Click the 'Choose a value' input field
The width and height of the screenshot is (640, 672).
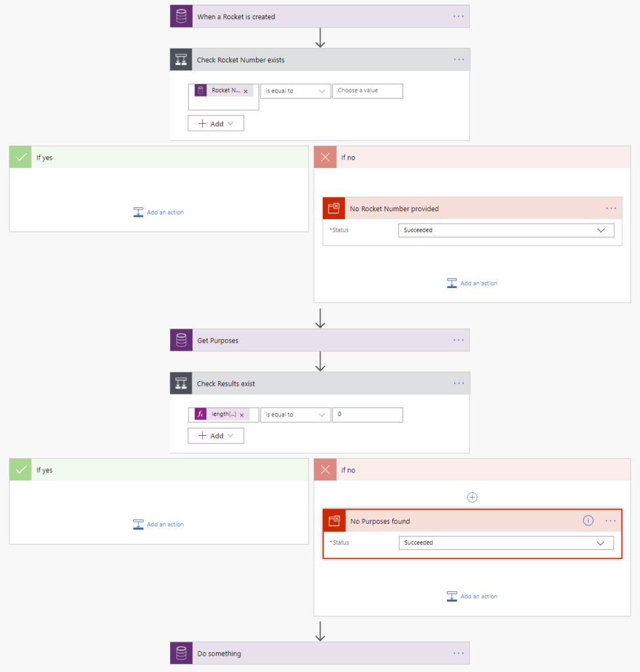tap(367, 91)
